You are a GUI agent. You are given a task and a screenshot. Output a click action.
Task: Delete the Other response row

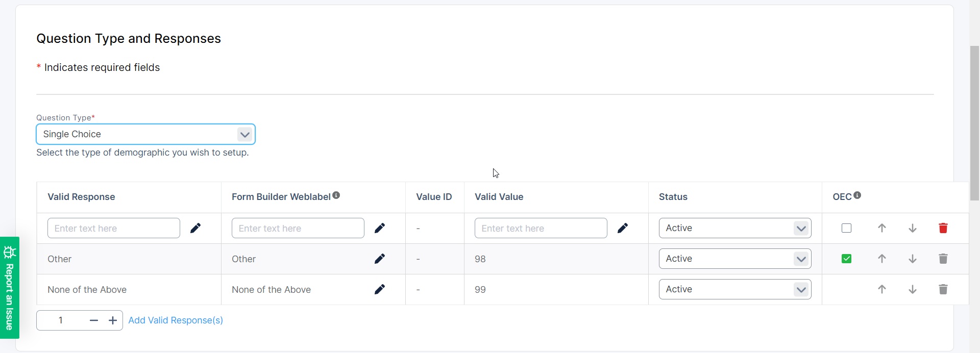pyautogui.click(x=943, y=259)
